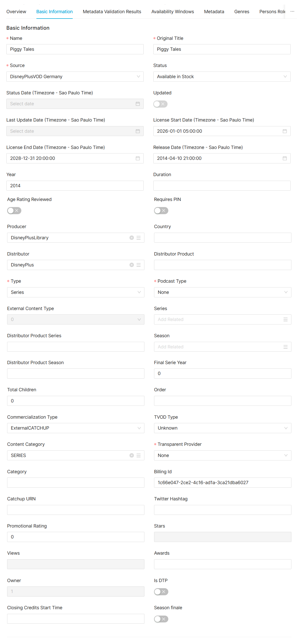Open the Genres tab
Screen dimensions: 297x644
(241, 12)
